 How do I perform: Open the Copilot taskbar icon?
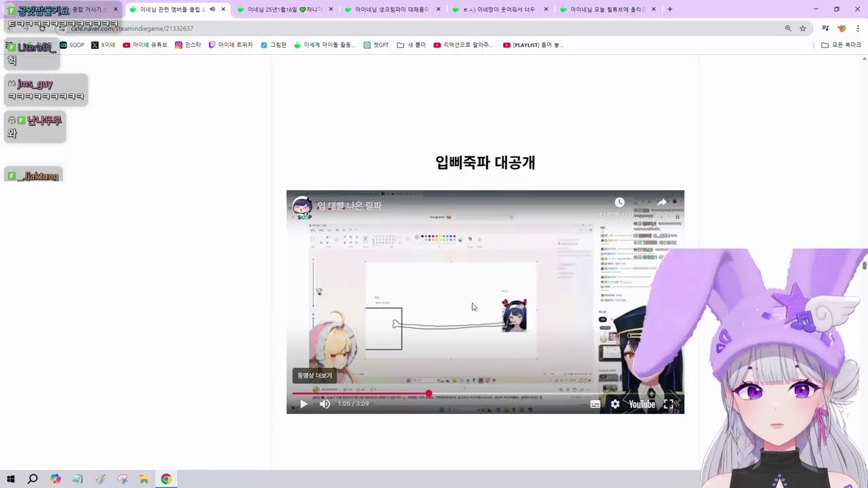tap(55, 479)
